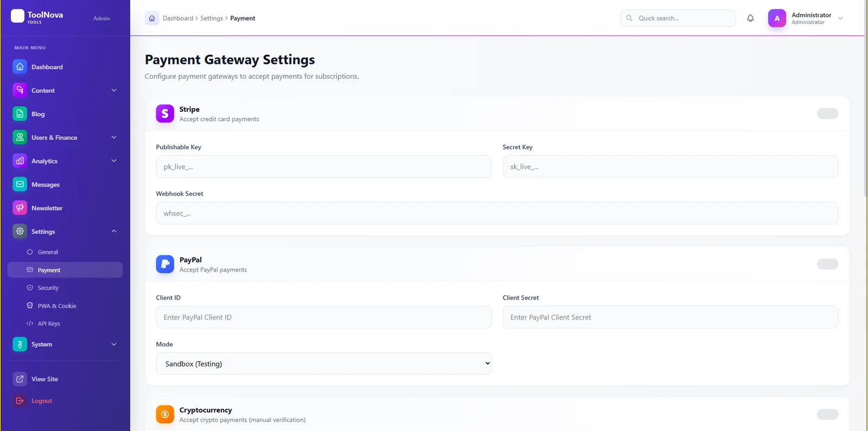Screen dimensions: 868x431
Task: Click the Stripe Publishable Key field
Action: tap(324, 167)
